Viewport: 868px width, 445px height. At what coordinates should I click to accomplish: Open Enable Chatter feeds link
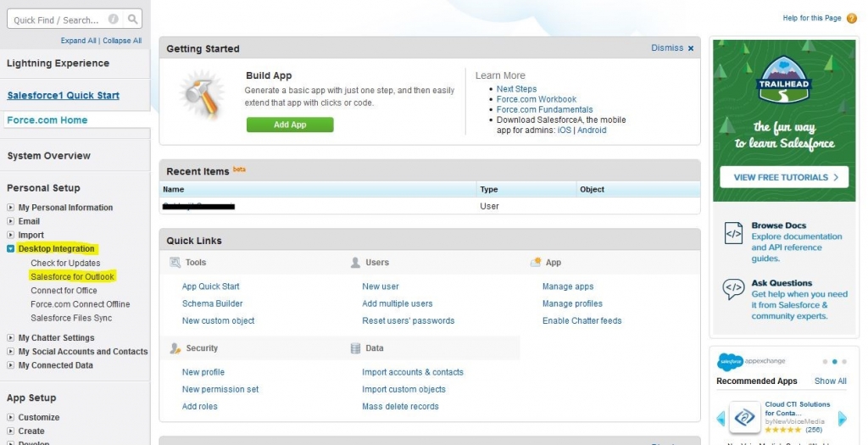pyautogui.click(x=581, y=321)
